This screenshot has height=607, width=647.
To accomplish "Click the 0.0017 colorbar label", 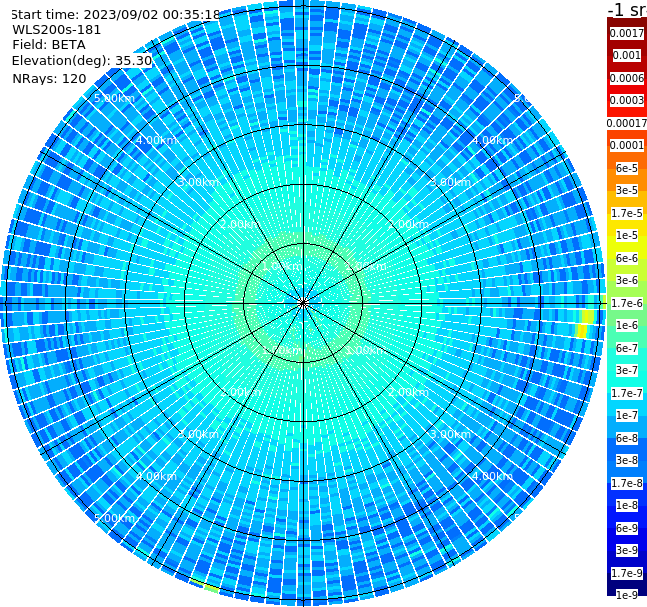I will [627, 33].
